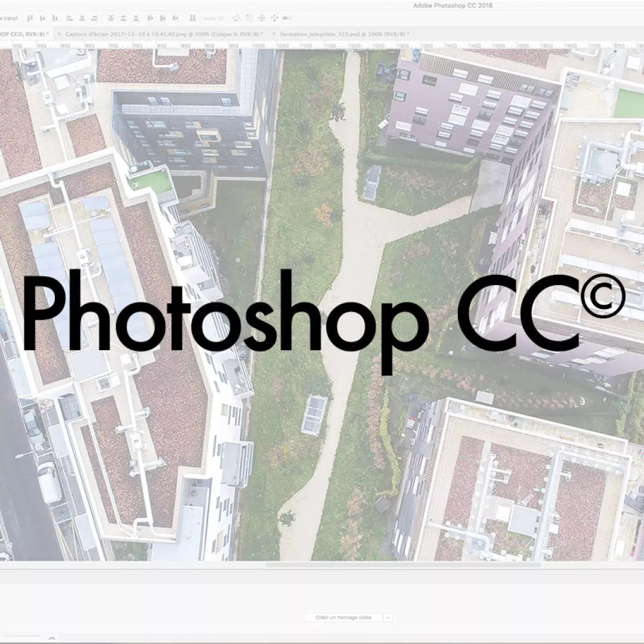Click the Align right edges icon

coord(94,18)
